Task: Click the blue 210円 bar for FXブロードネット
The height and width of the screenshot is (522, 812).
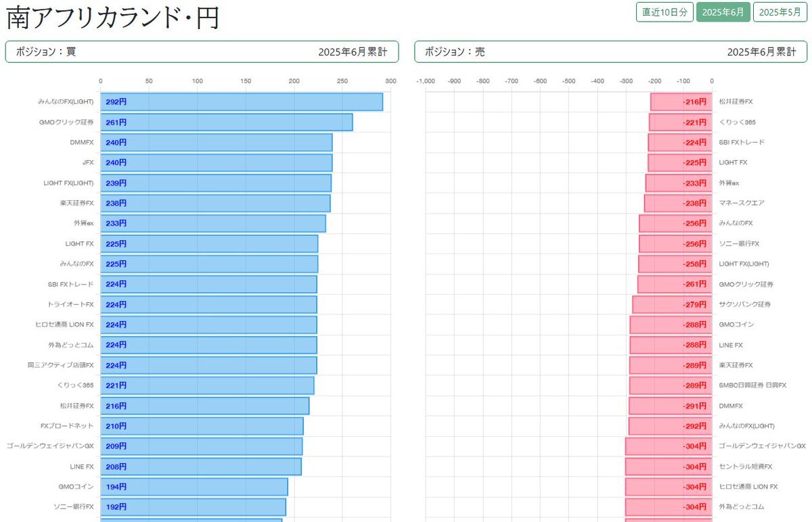Action: pyautogui.click(x=202, y=426)
